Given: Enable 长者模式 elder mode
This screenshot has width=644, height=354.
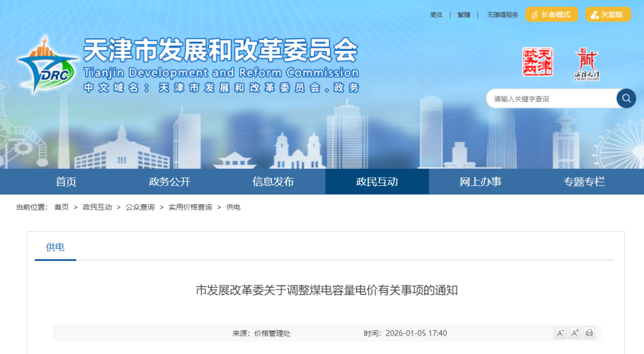Looking at the screenshot, I should pyautogui.click(x=552, y=15).
